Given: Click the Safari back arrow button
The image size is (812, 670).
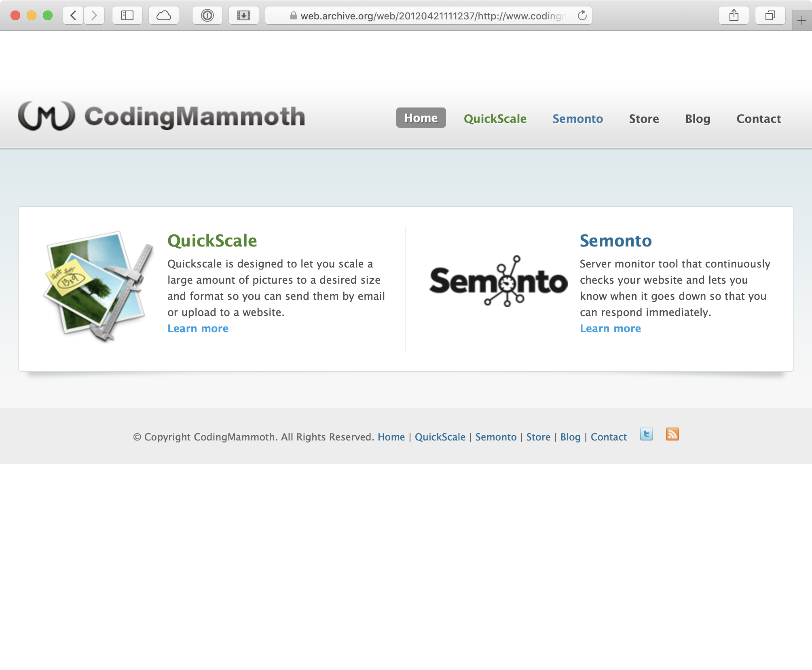Looking at the screenshot, I should (73, 16).
